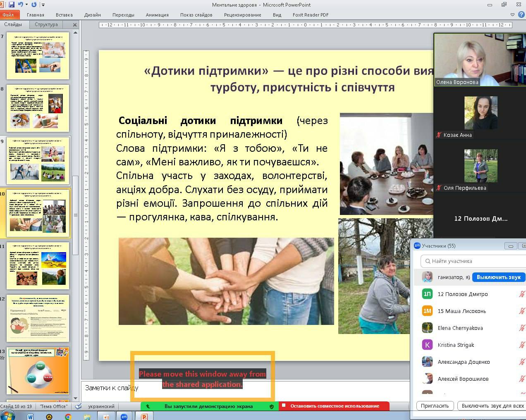
Task: Open the Undo history dropdown arrow
Action: point(26,5)
